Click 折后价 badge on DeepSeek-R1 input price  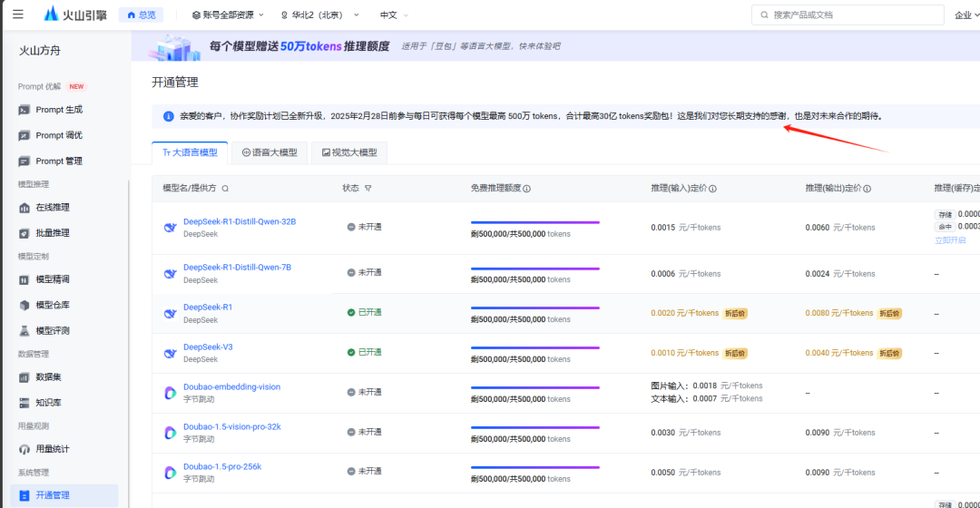coord(735,314)
